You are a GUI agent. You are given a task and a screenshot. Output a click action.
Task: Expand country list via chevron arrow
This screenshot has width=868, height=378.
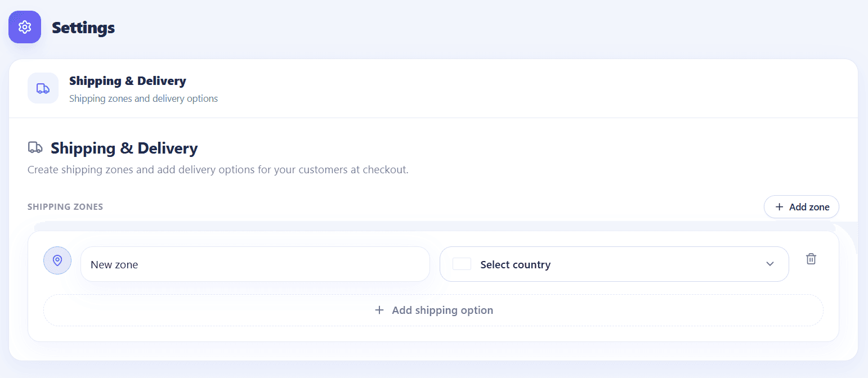(770, 264)
